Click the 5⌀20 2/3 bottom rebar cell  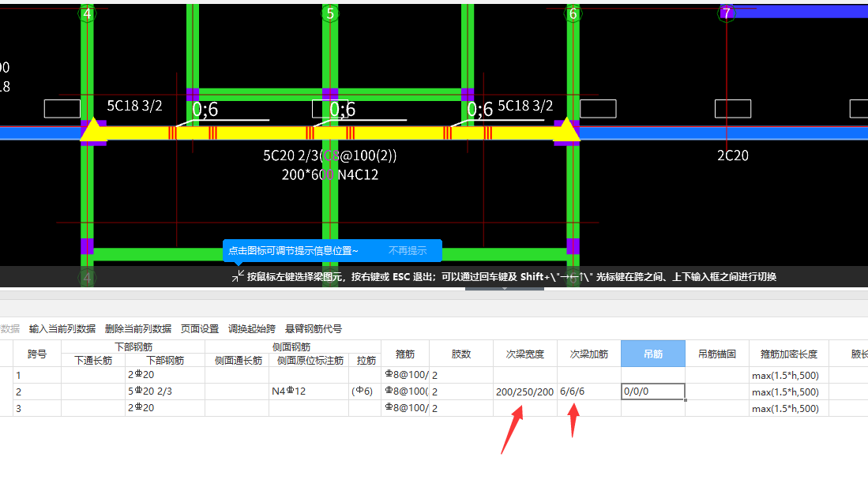point(165,391)
